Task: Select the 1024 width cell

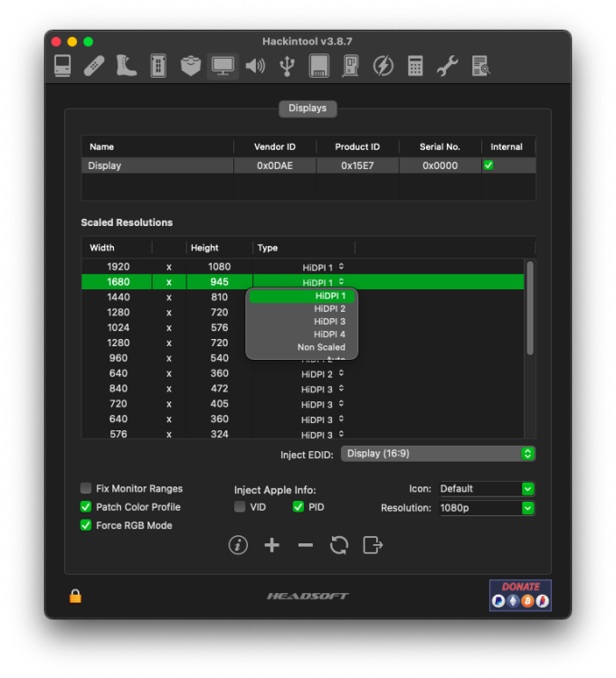Action: (118, 327)
